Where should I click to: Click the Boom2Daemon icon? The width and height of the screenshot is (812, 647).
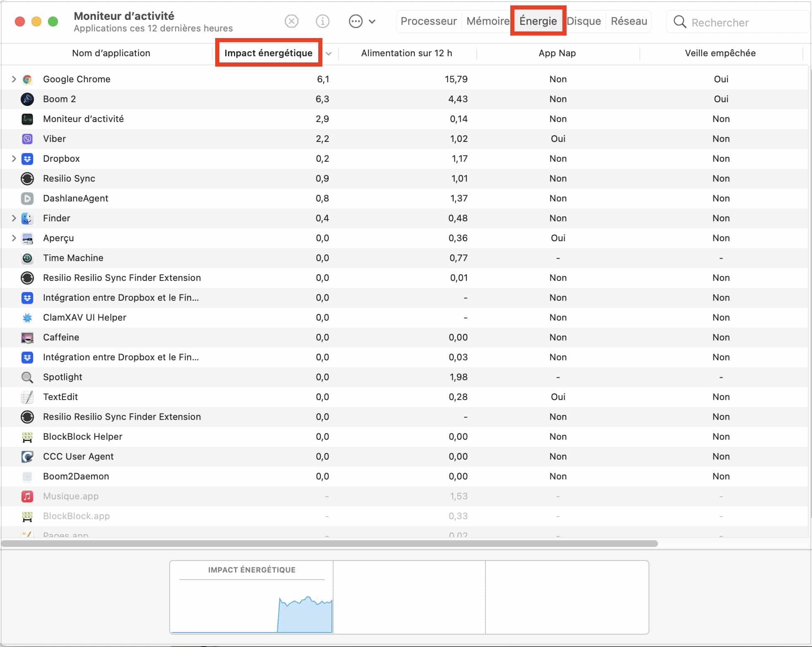[x=27, y=477]
